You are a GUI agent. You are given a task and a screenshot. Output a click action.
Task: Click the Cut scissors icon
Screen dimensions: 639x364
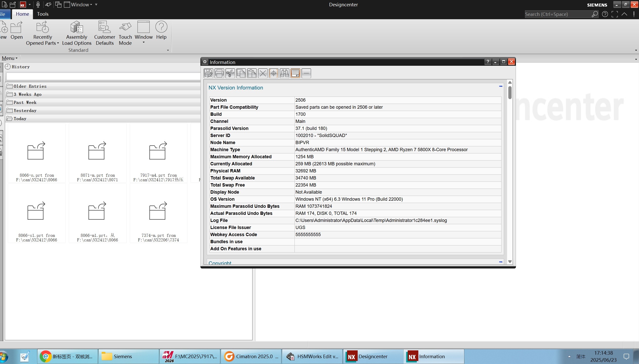230,73
